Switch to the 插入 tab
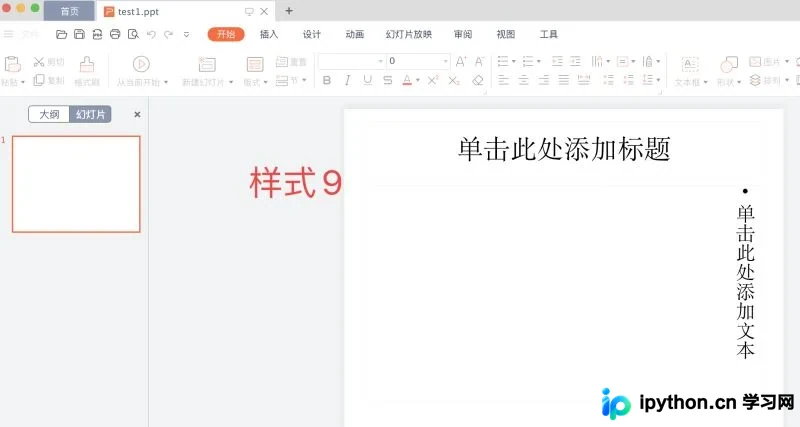 pyautogui.click(x=269, y=34)
